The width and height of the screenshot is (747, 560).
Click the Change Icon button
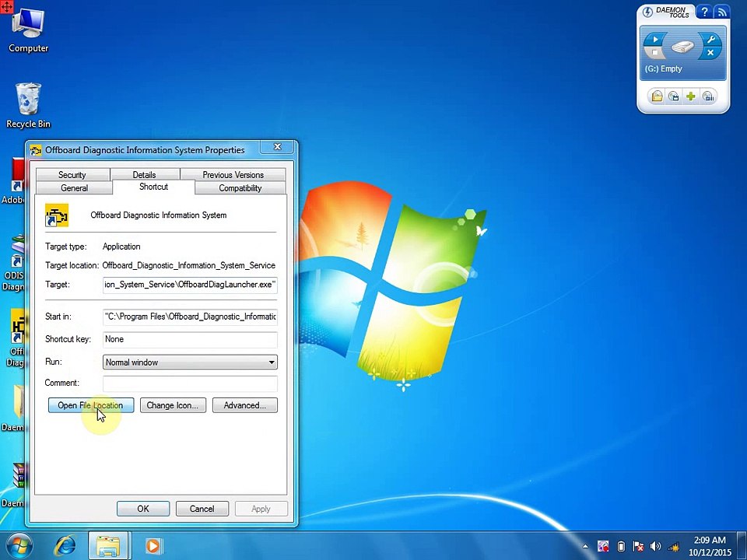(173, 405)
